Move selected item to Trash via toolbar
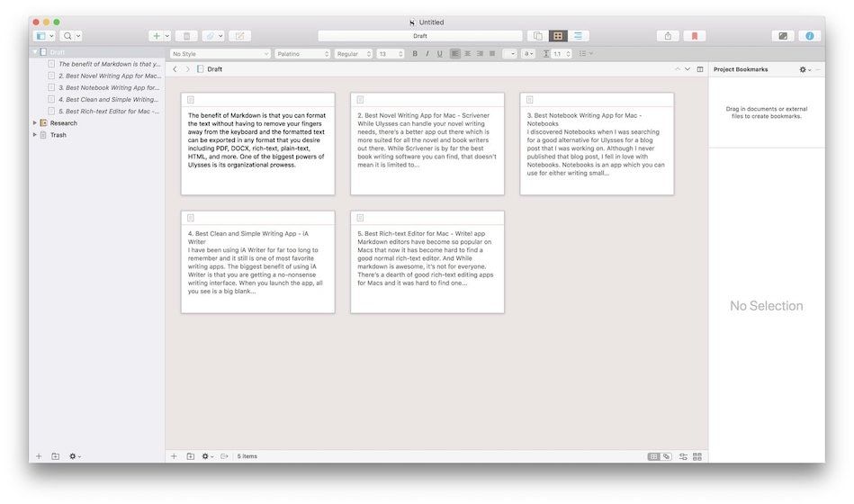The height and width of the screenshot is (504, 854). pyautogui.click(x=186, y=36)
